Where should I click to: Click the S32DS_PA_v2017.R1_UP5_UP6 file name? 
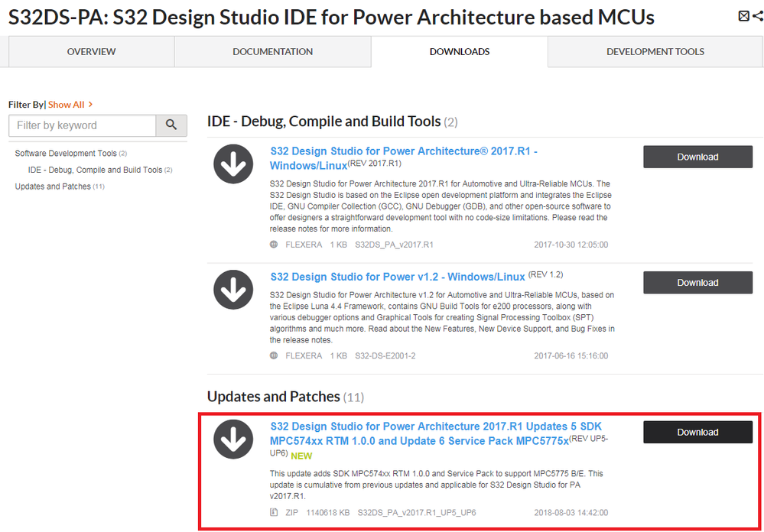click(x=417, y=513)
